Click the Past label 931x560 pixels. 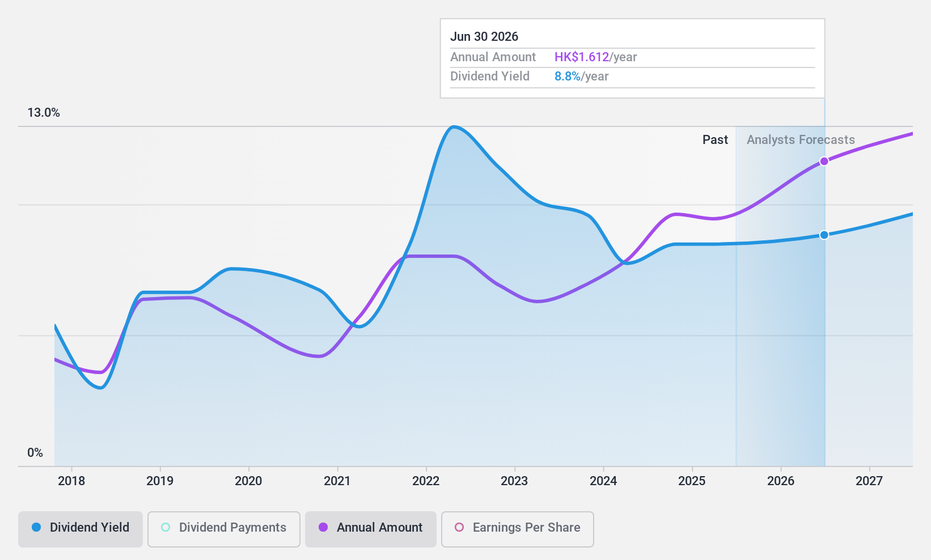(x=715, y=140)
